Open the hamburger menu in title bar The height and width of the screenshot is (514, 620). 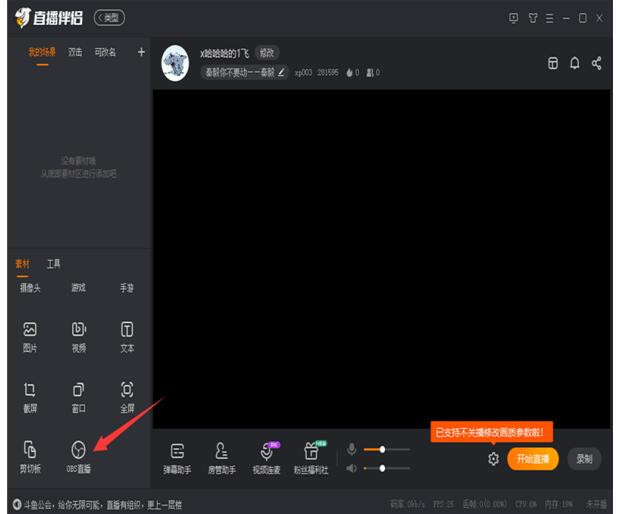pos(549,18)
